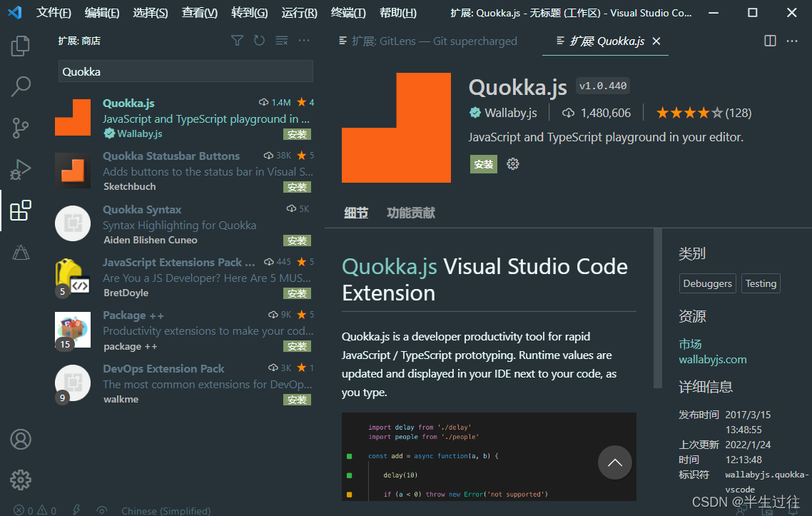The width and height of the screenshot is (812, 516).
Task: Open the 市场 marketplace link
Action: 690,344
